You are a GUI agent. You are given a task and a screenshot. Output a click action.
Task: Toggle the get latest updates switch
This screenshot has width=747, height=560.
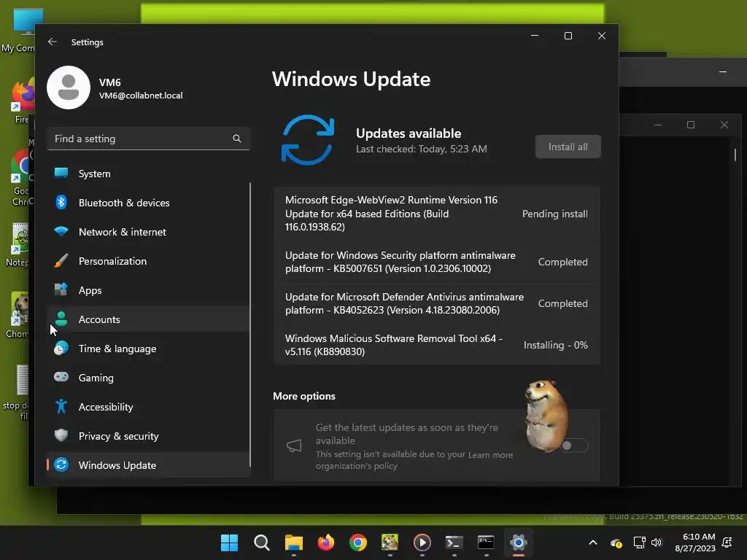pyautogui.click(x=575, y=446)
